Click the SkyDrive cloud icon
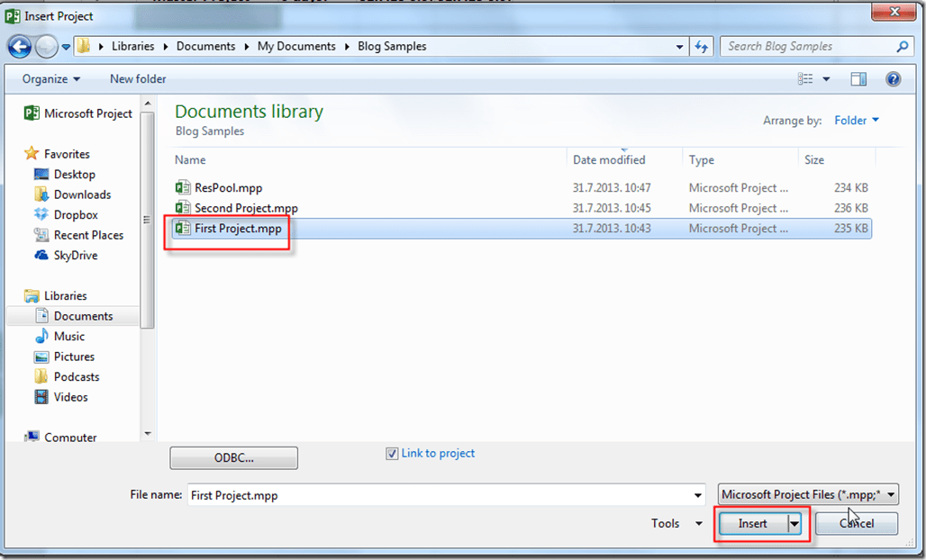The image size is (926, 560). (41, 256)
